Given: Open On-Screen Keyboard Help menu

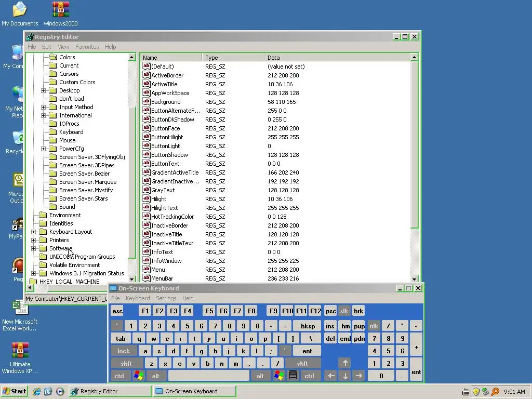Looking at the screenshot, I should tap(188, 298).
